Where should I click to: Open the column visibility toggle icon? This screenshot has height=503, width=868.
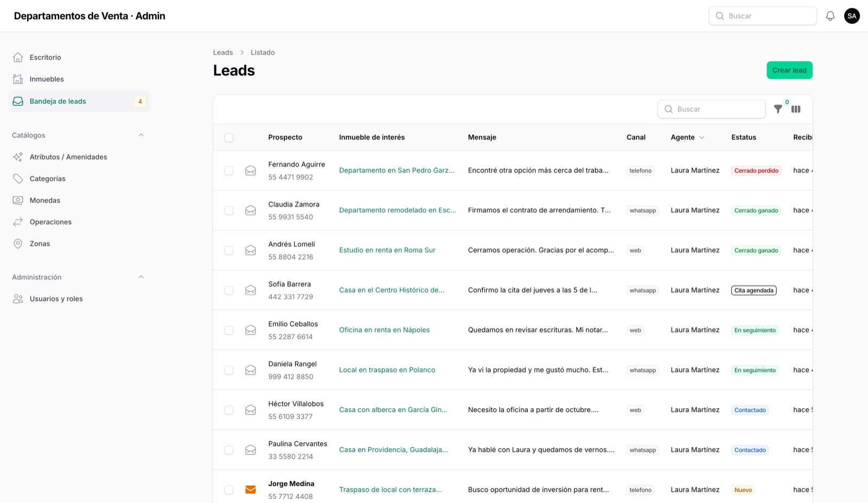click(796, 109)
